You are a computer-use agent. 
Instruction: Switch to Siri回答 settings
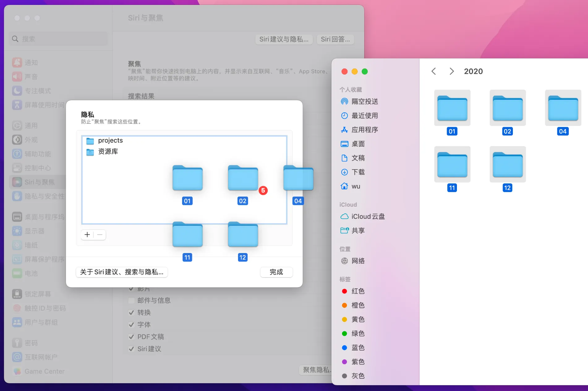point(335,39)
